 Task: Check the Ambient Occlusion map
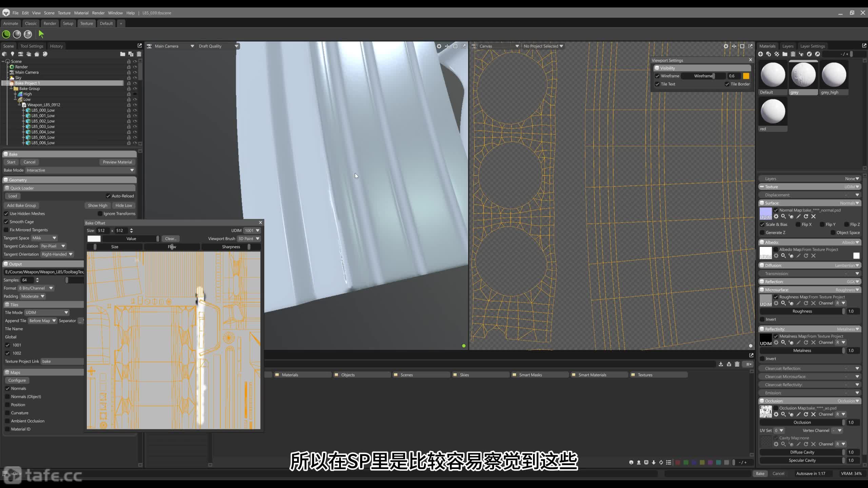(7, 421)
